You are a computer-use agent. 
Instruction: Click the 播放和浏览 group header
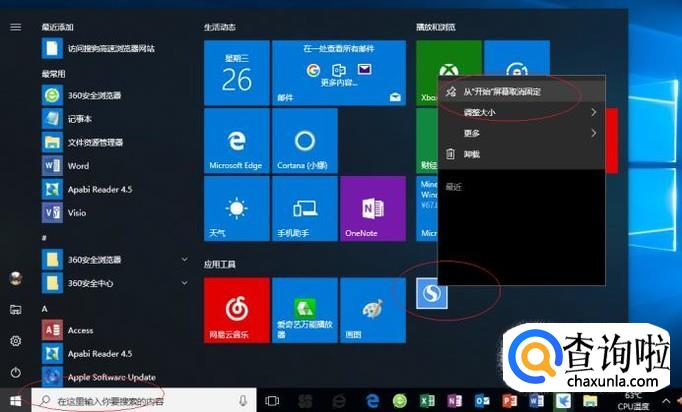click(x=436, y=27)
